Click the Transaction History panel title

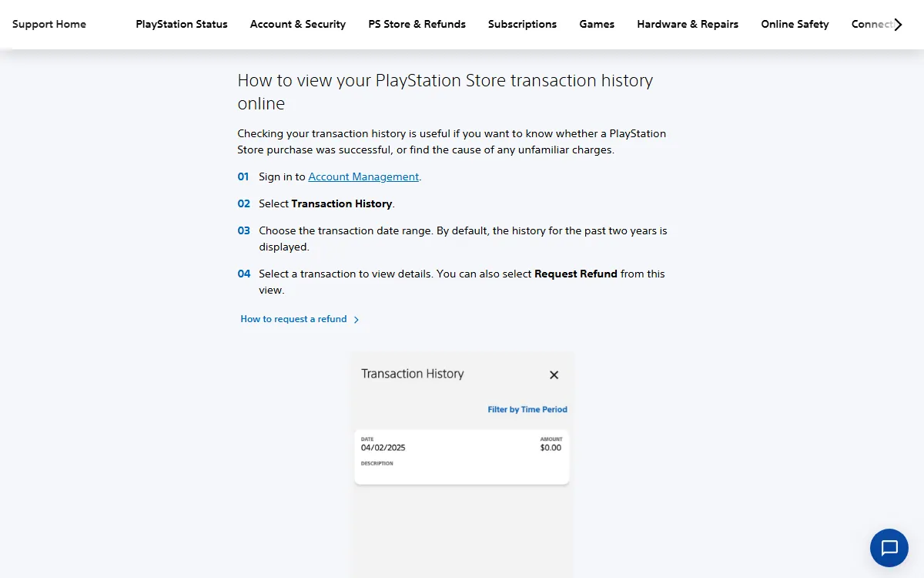tap(413, 374)
